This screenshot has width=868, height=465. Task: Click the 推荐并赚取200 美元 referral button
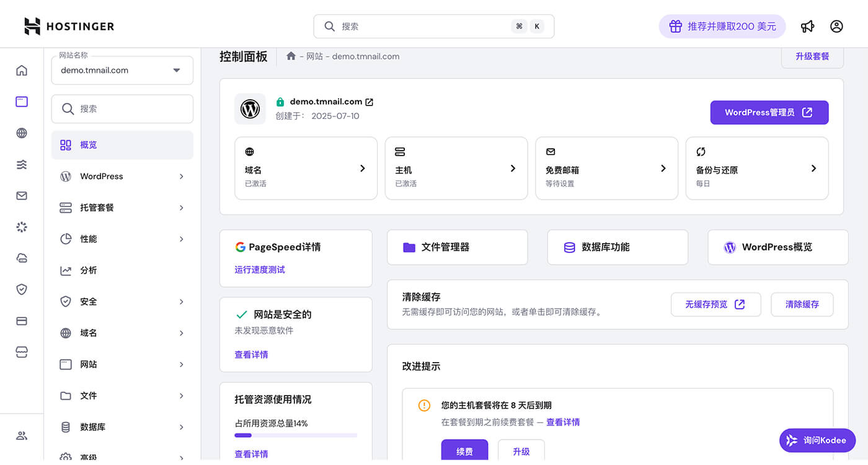click(x=722, y=27)
